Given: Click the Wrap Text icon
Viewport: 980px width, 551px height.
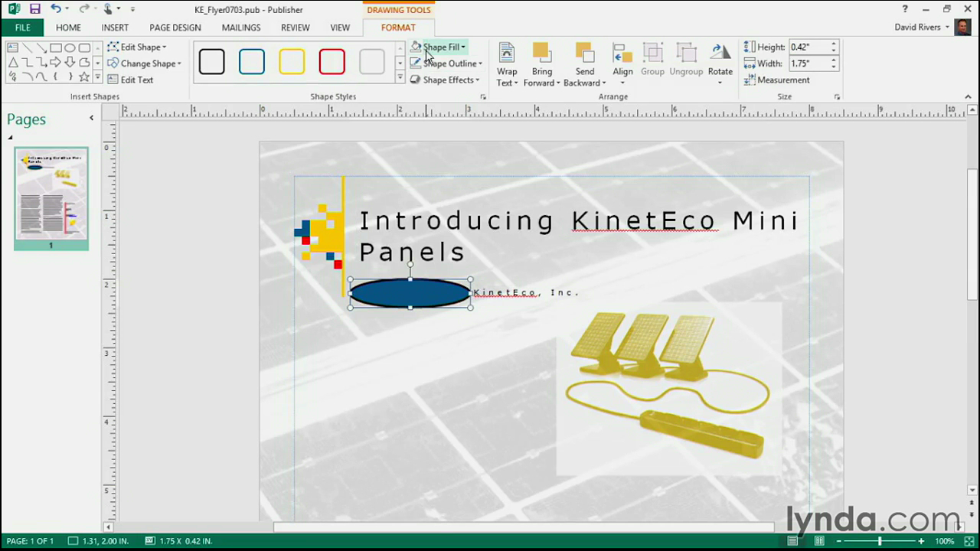Looking at the screenshot, I should pyautogui.click(x=507, y=52).
